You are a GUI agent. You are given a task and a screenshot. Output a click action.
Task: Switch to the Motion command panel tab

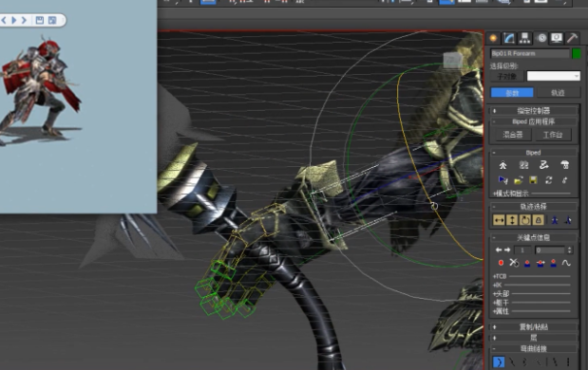[541, 38]
